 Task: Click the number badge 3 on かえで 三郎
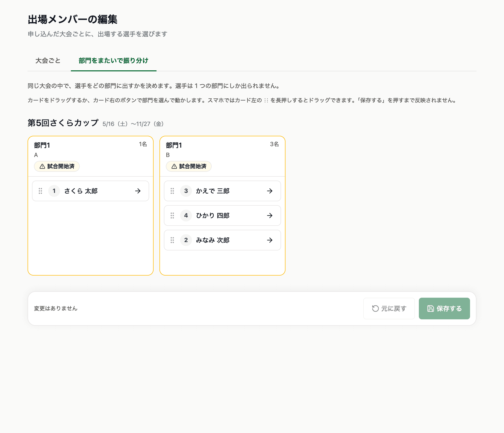coord(186,191)
